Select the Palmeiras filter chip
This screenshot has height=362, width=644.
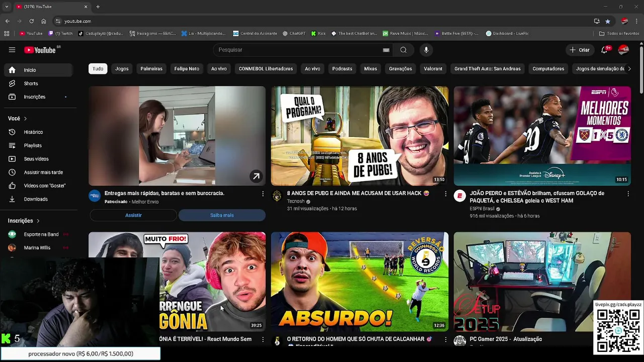point(151,69)
